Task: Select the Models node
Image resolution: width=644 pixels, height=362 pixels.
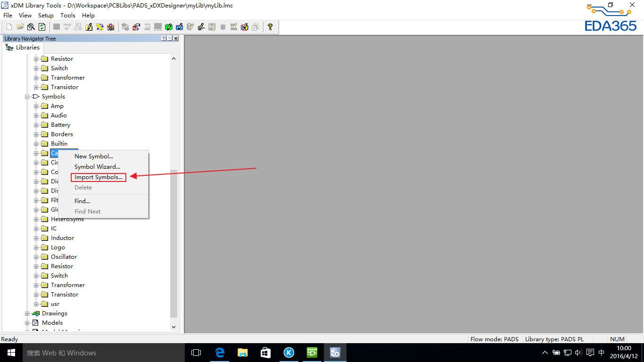Action: [52, 323]
